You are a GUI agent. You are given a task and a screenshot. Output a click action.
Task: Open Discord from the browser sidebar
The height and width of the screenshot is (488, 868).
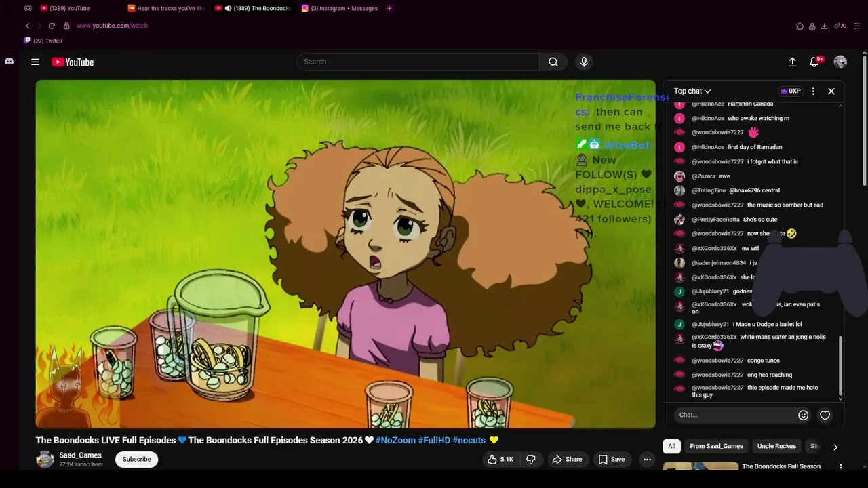click(9, 61)
